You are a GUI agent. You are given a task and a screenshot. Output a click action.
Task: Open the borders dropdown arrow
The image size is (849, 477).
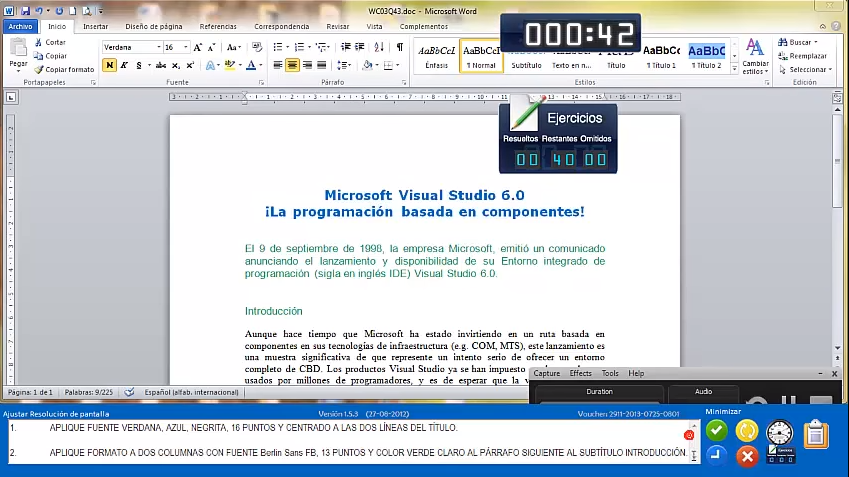click(x=398, y=66)
